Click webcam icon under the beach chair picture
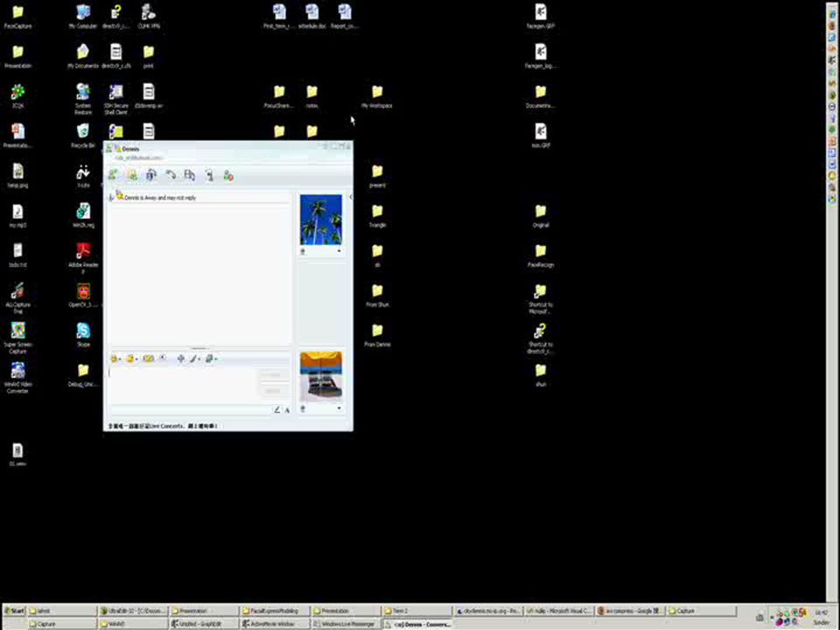Viewport: 840px width, 630px height. pos(304,409)
